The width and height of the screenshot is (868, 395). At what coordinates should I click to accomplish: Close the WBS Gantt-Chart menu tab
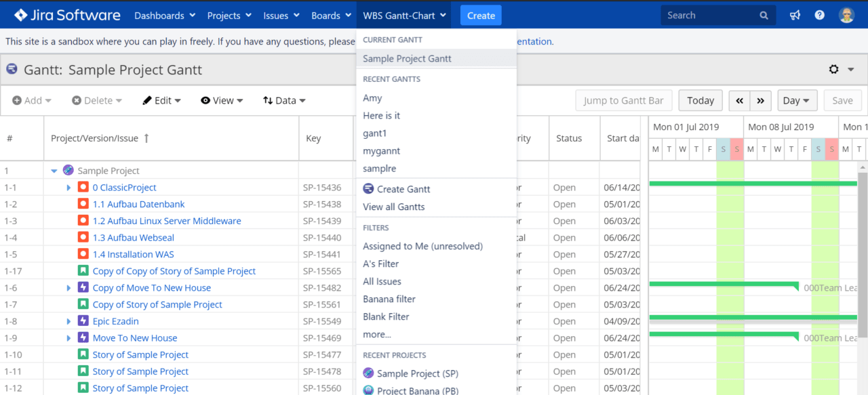(405, 15)
